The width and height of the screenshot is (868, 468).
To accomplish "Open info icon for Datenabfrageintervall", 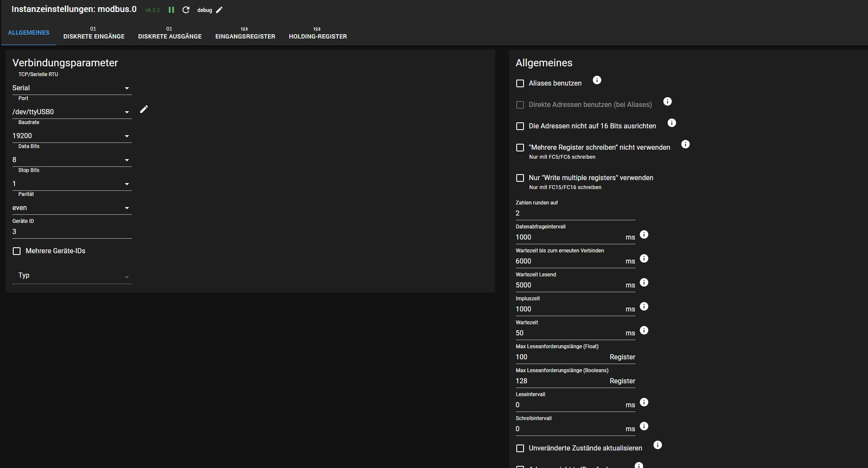I will (x=644, y=234).
